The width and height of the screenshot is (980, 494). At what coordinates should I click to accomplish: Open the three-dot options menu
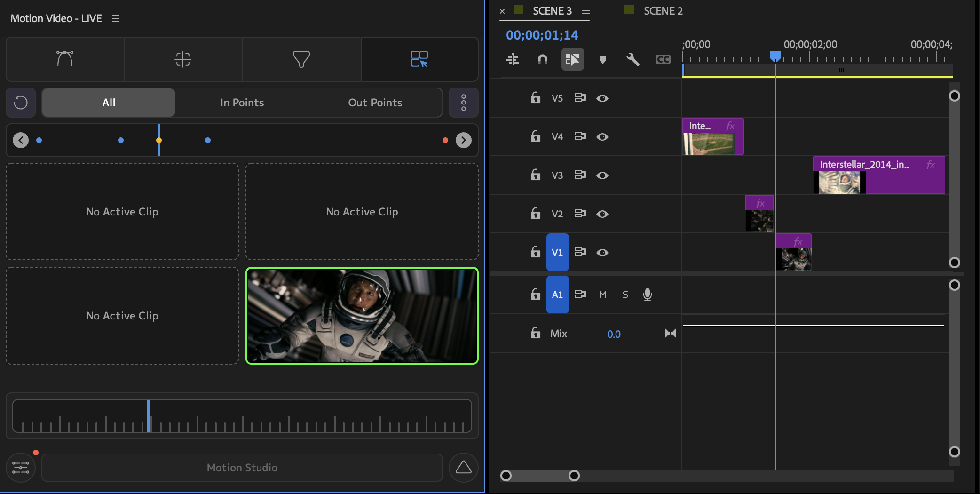(463, 103)
